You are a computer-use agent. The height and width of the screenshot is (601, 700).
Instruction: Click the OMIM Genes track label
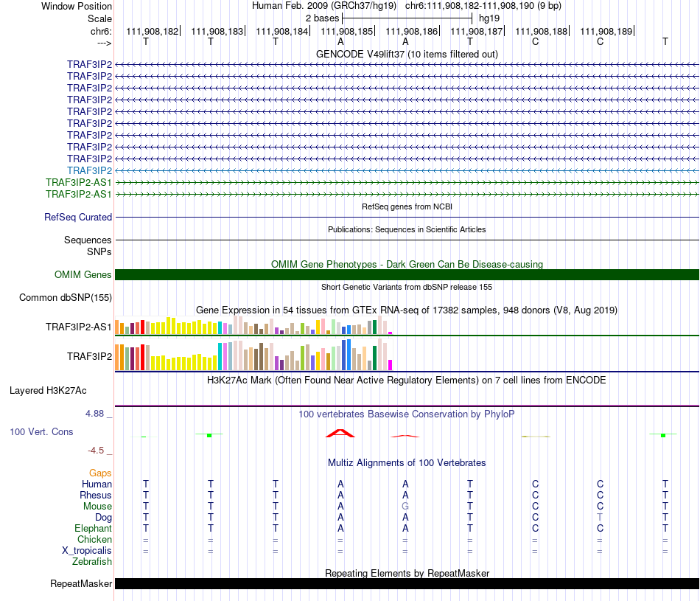pyautogui.click(x=83, y=275)
